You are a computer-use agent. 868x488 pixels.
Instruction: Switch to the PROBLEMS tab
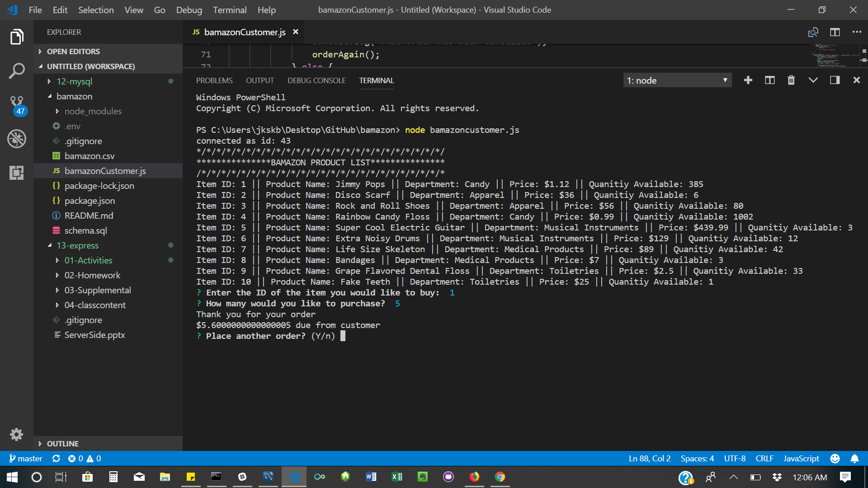[x=214, y=80]
